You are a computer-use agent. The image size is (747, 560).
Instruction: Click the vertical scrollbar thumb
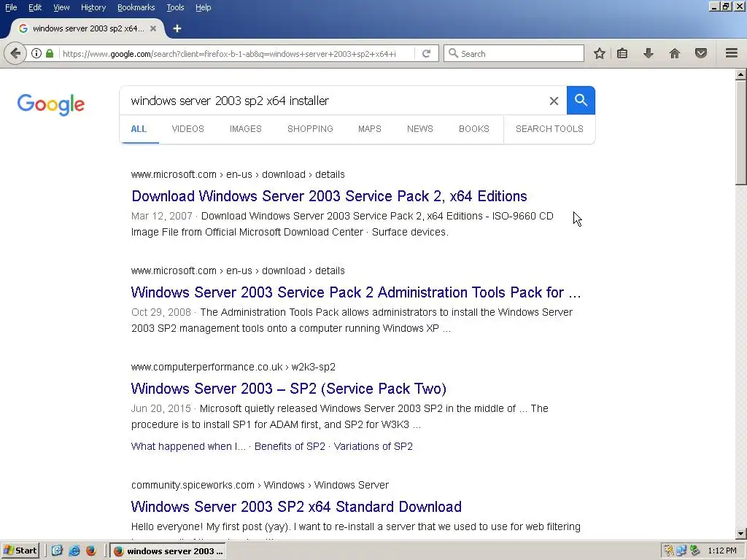(741, 133)
